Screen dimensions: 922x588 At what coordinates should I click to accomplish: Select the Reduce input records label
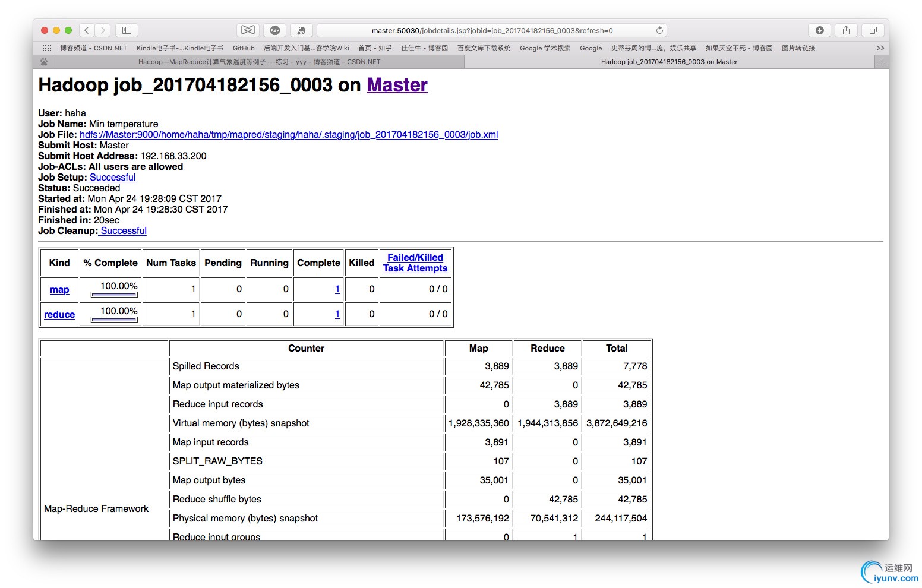[x=217, y=404]
